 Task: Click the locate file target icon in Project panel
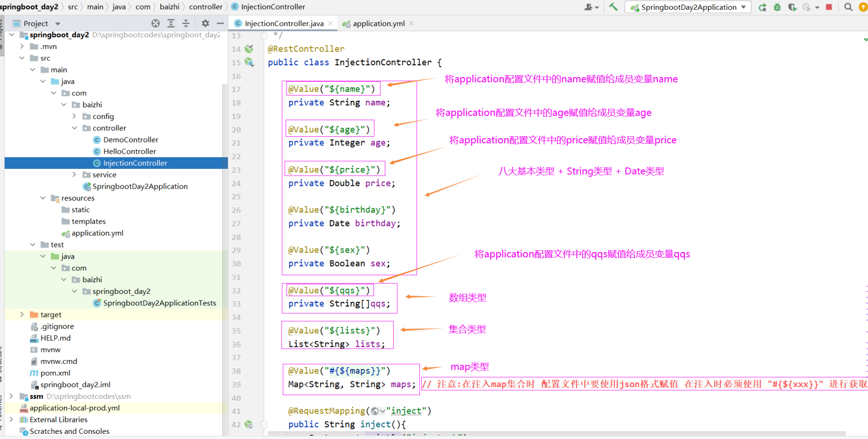[156, 23]
